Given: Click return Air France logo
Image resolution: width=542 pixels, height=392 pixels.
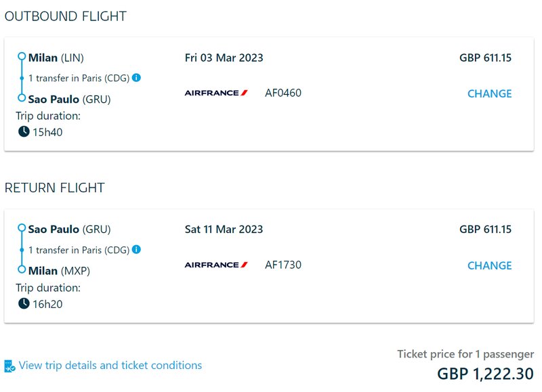Looking at the screenshot, I should [x=216, y=265].
